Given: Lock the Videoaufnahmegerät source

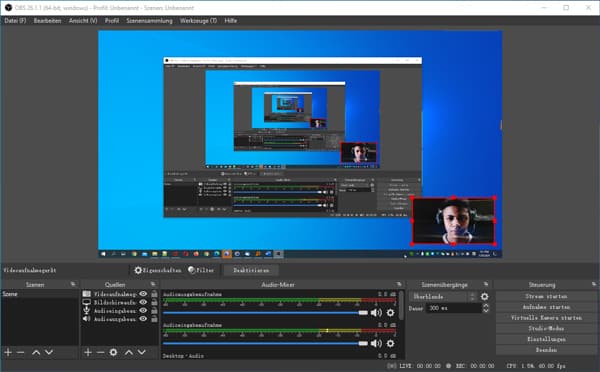Looking at the screenshot, I should [154, 294].
